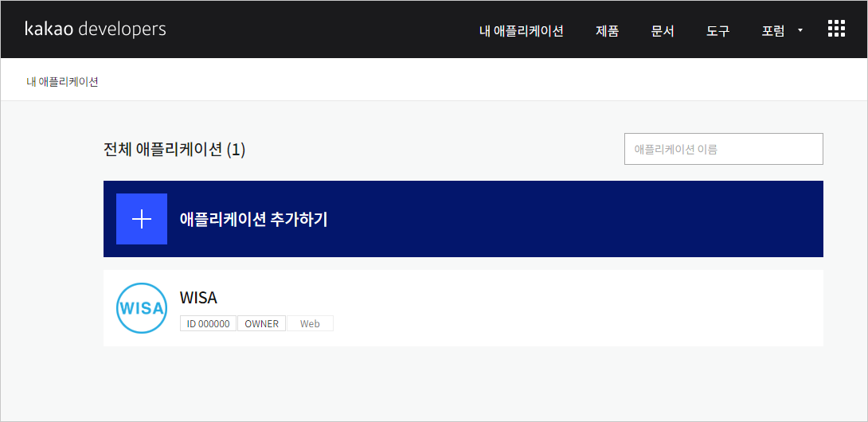This screenshot has height=422, width=868.
Task: Expand the arrow next to 포럼
Action: pyautogui.click(x=800, y=31)
